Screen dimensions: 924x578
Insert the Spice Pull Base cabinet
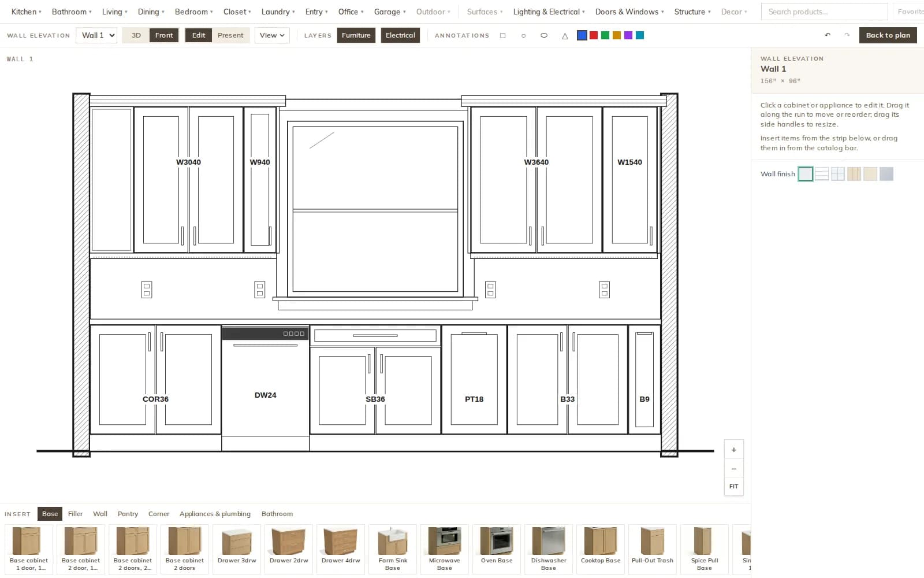(705, 549)
